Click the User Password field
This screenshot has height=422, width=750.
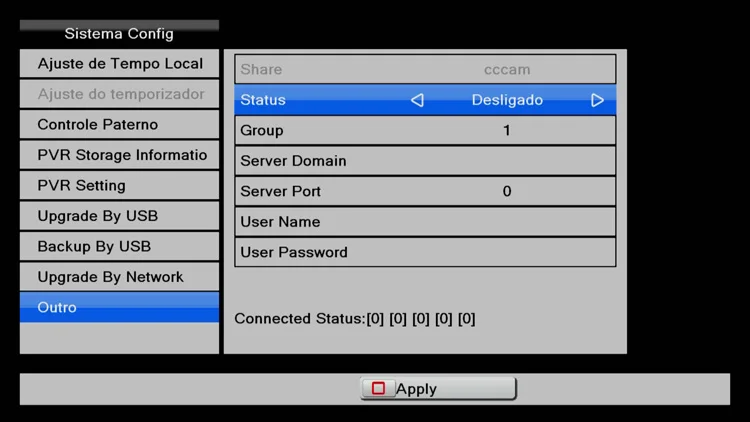coord(425,252)
